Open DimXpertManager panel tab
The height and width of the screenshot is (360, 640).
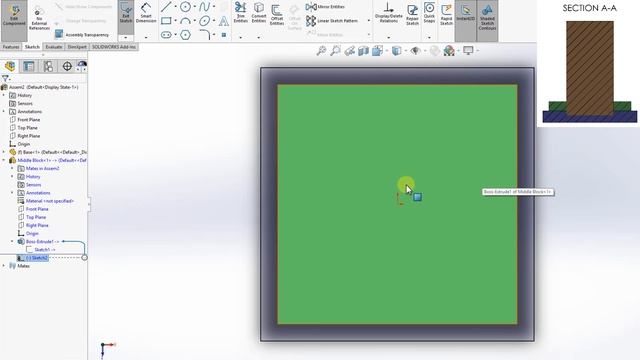pyautogui.click(x=67, y=66)
